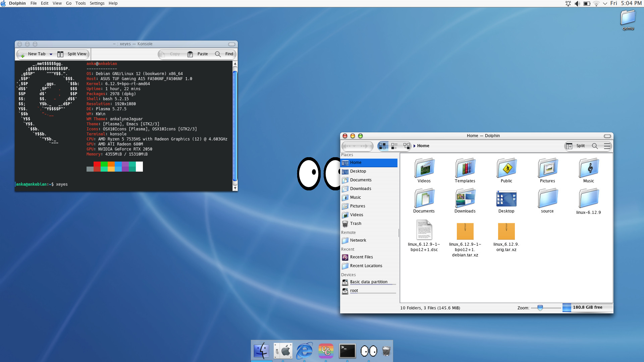Open New Tab dropdown arrow in Konsole

[51, 54]
